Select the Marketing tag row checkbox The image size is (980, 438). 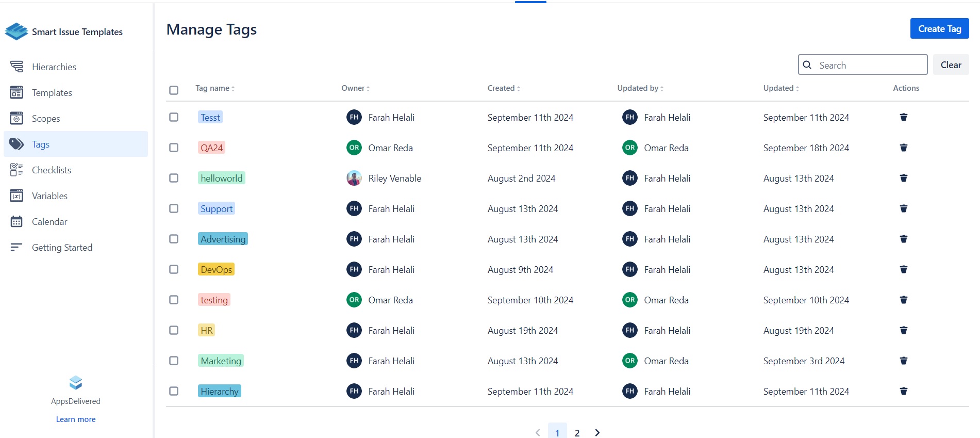pyautogui.click(x=174, y=361)
